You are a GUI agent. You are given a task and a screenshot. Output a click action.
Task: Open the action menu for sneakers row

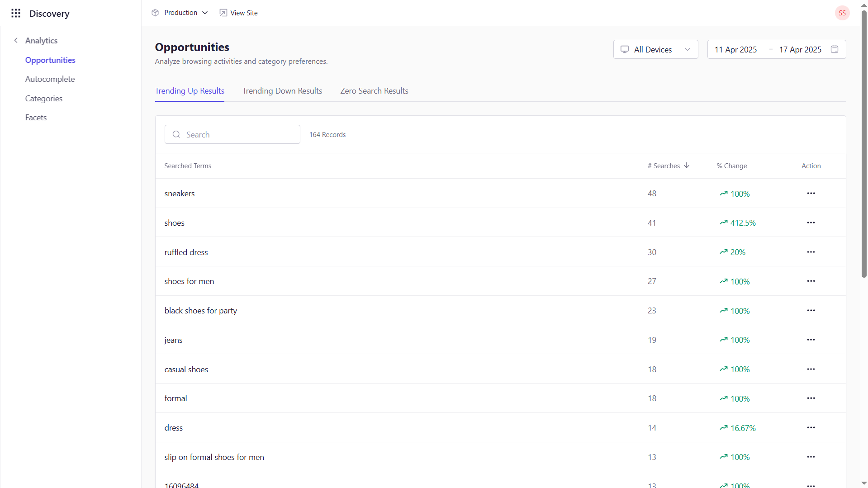[x=811, y=193]
